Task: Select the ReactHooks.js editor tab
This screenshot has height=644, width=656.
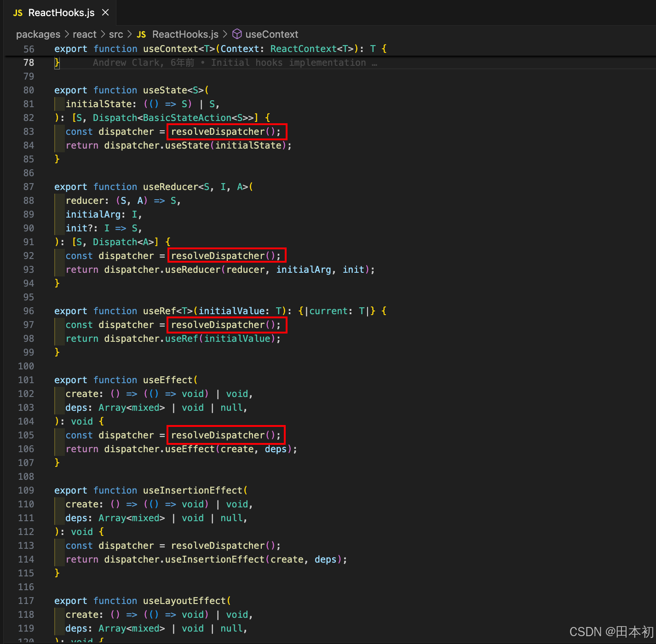Action: (x=61, y=13)
